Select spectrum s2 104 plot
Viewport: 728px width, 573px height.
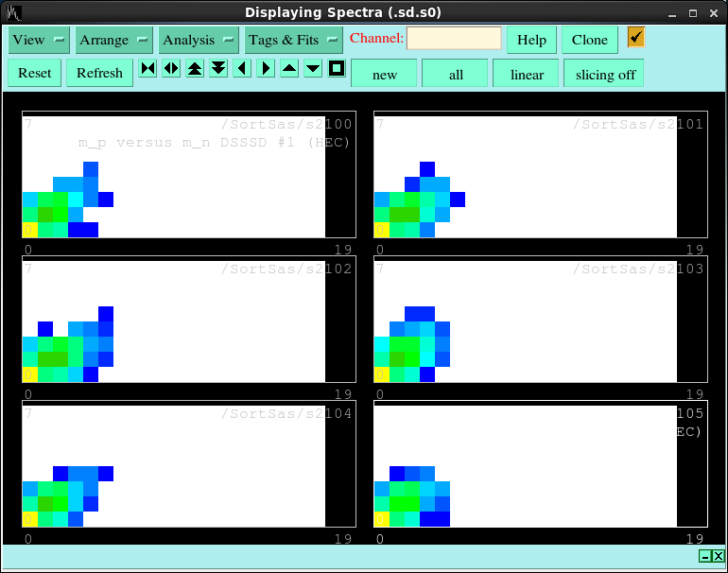[x=189, y=464]
